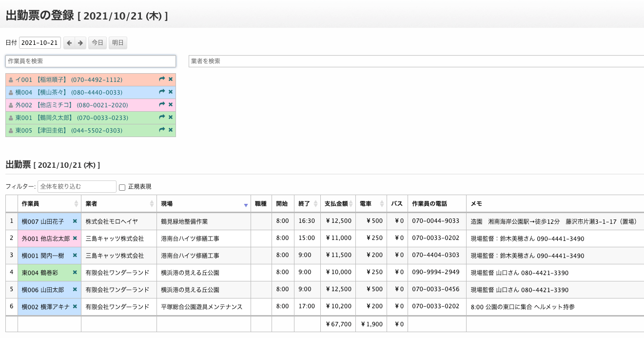This screenshot has height=338, width=644.
Task: Sort the table by 現場 column
Action: [204, 203]
